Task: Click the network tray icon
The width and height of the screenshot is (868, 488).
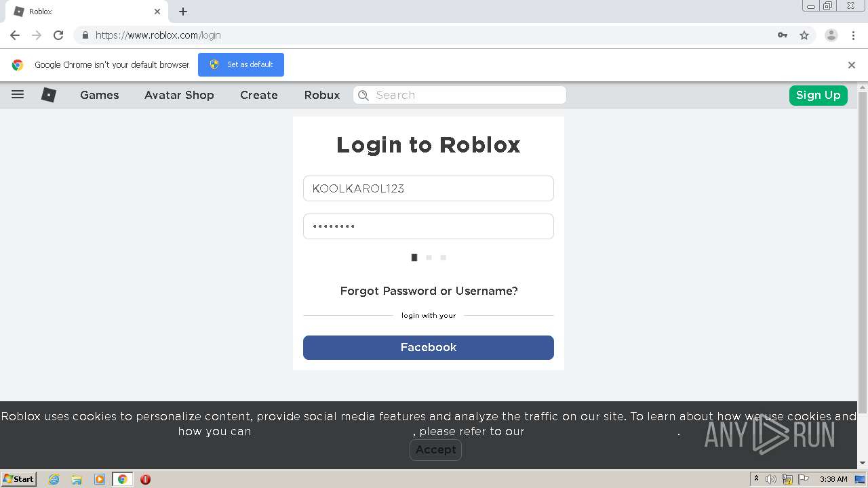Action: click(x=787, y=479)
